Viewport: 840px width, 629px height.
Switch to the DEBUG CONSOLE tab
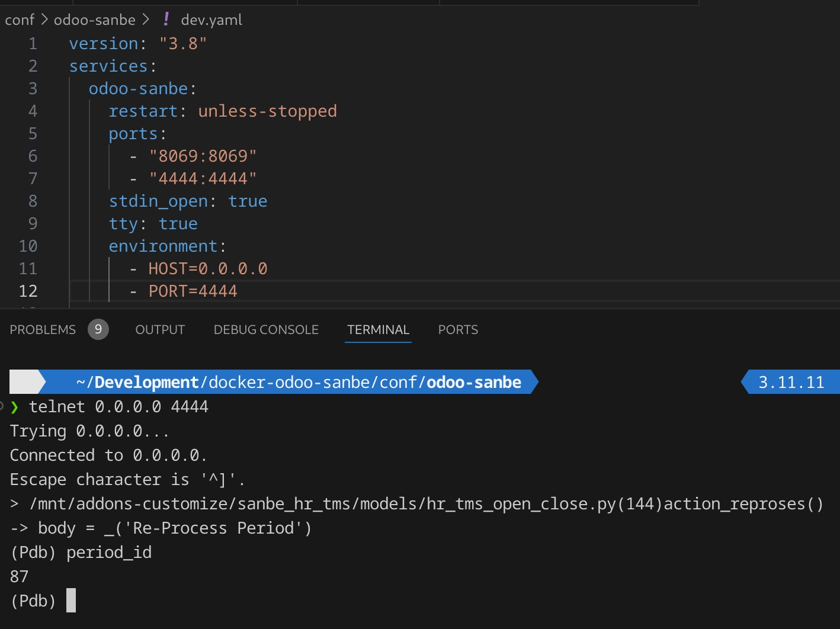click(266, 329)
